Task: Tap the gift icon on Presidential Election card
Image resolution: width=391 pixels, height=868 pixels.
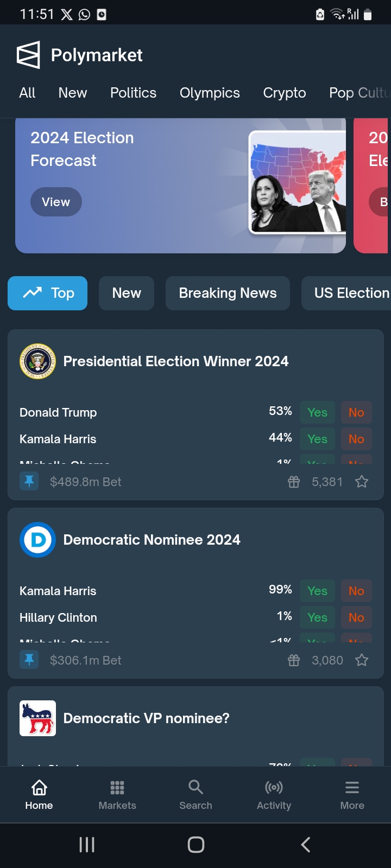Action: [x=294, y=482]
